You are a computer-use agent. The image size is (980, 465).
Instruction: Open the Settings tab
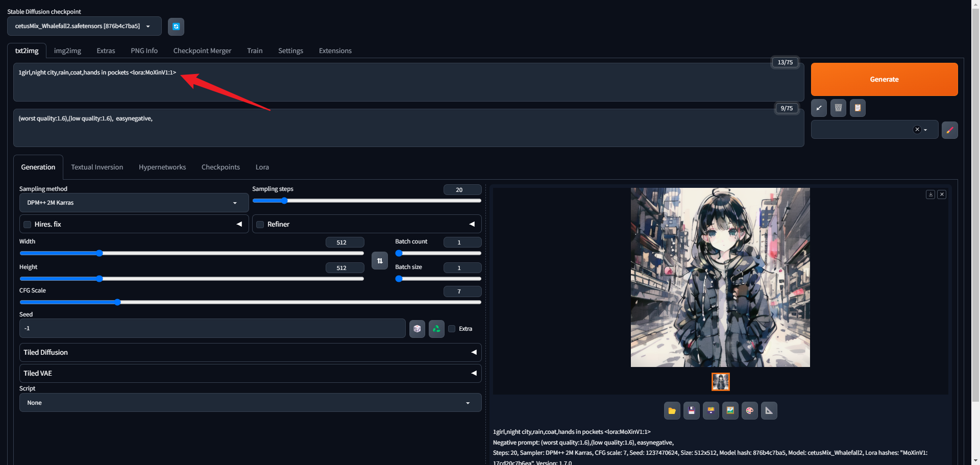point(290,51)
